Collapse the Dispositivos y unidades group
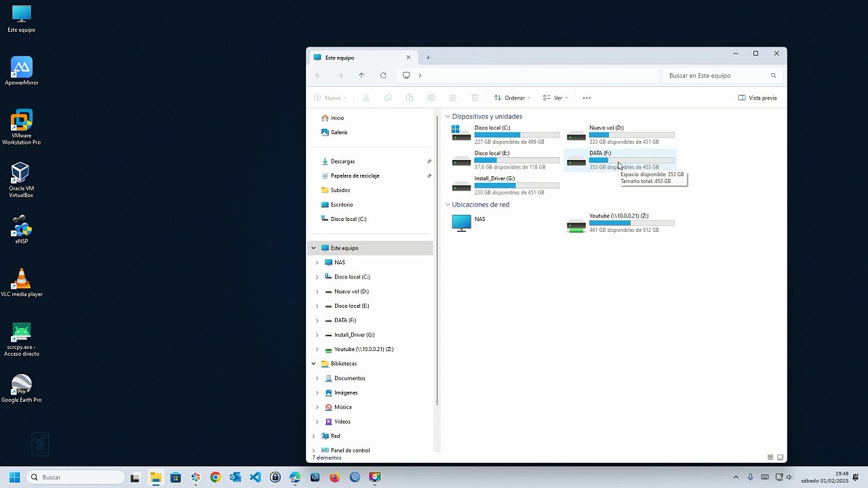868x488 pixels. (x=448, y=117)
